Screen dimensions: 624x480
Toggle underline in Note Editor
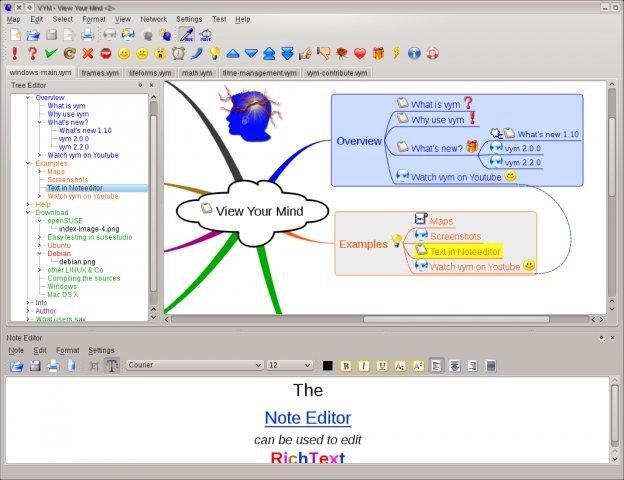point(382,366)
